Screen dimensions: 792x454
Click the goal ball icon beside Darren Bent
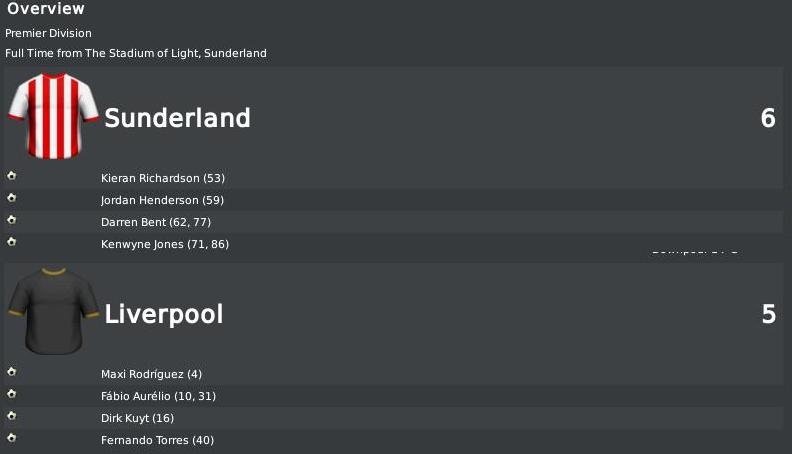click(12, 220)
